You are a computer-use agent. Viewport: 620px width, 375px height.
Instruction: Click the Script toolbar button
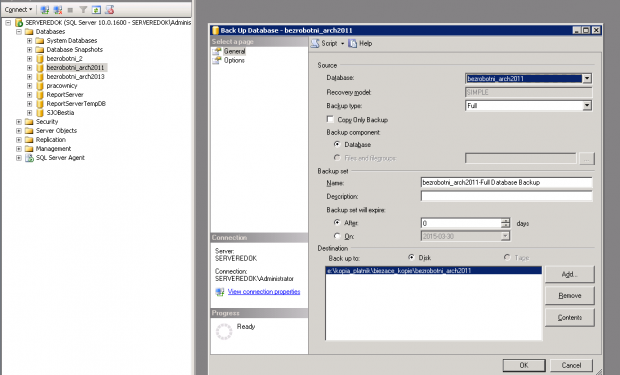click(x=324, y=44)
